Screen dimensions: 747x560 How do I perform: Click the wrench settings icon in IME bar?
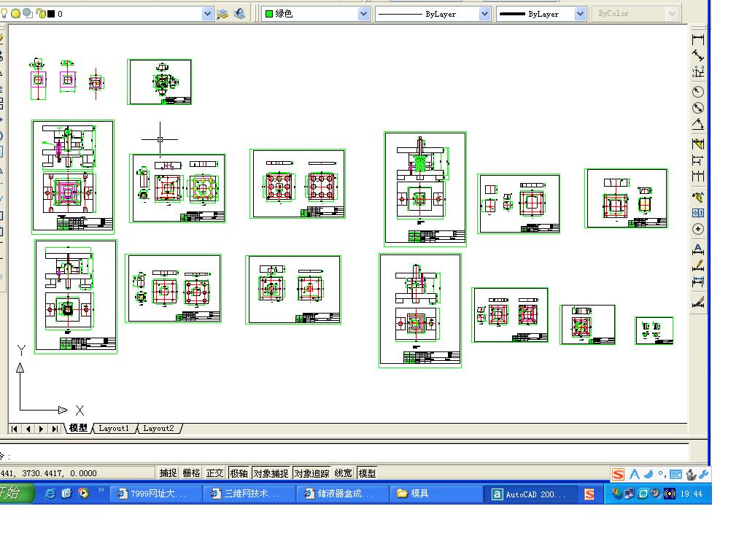pos(704,474)
